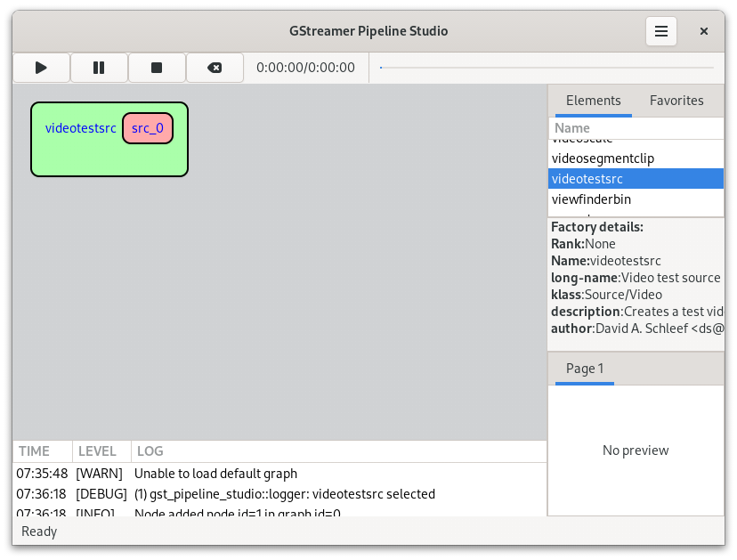
Task: Pause the pipeline playback
Action: pos(99,68)
